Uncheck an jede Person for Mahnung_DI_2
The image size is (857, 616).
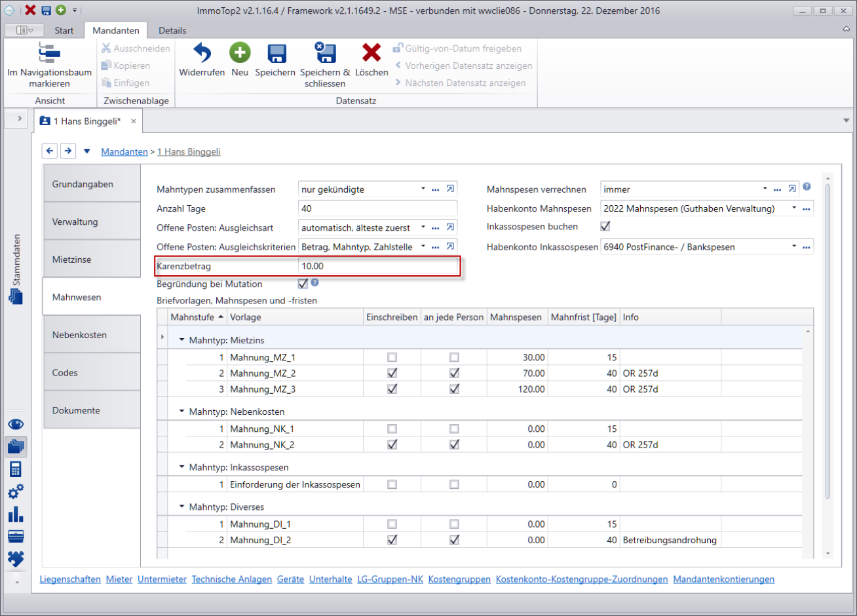tap(454, 541)
